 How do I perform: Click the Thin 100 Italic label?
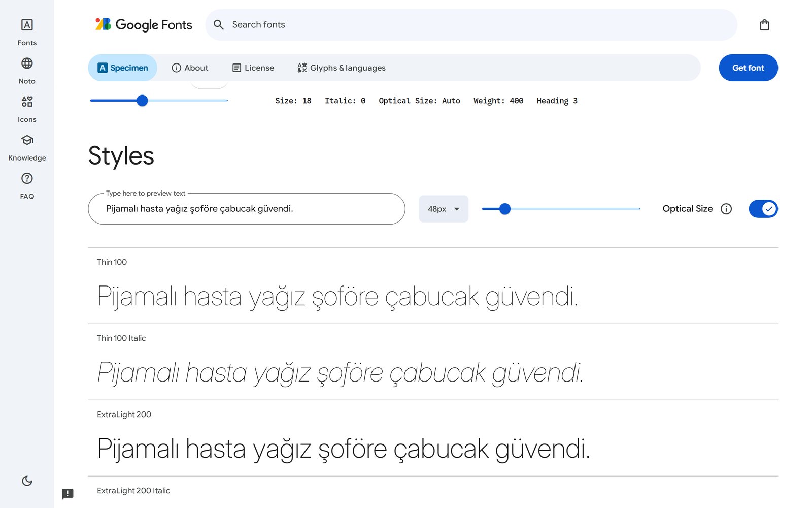[121, 338]
